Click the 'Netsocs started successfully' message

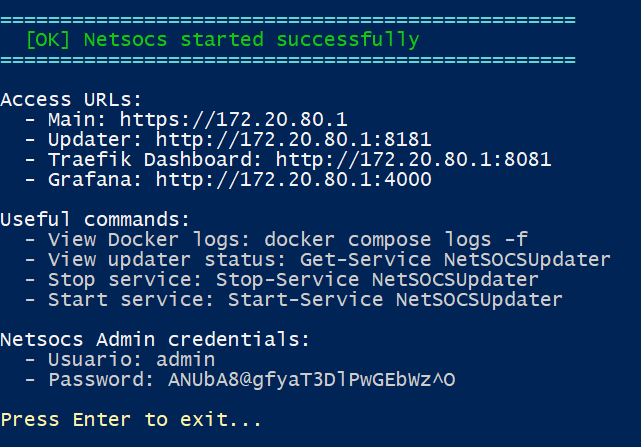tap(252, 40)
